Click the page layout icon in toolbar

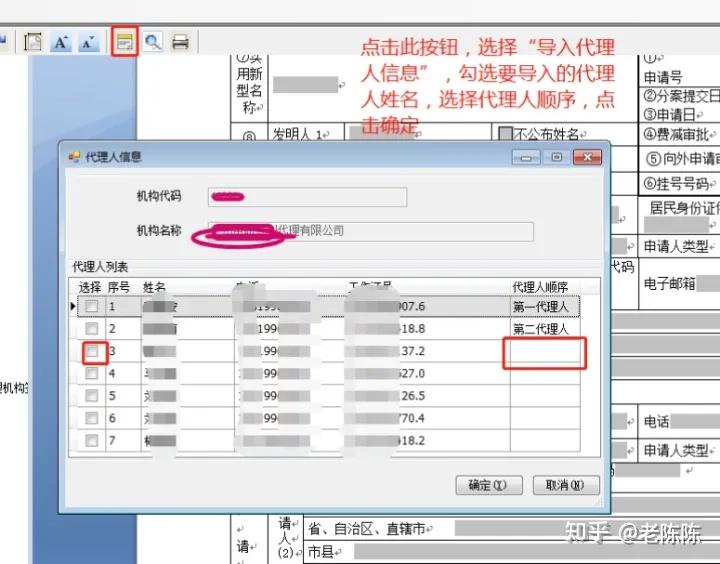coord(33,42)
